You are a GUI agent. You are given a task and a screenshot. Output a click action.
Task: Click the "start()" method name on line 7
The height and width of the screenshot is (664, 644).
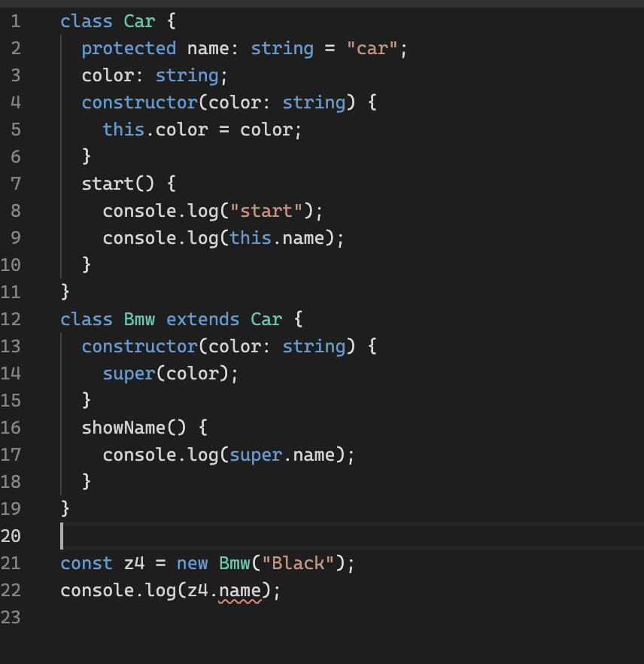pyautogui.click(x=118, y=184)
